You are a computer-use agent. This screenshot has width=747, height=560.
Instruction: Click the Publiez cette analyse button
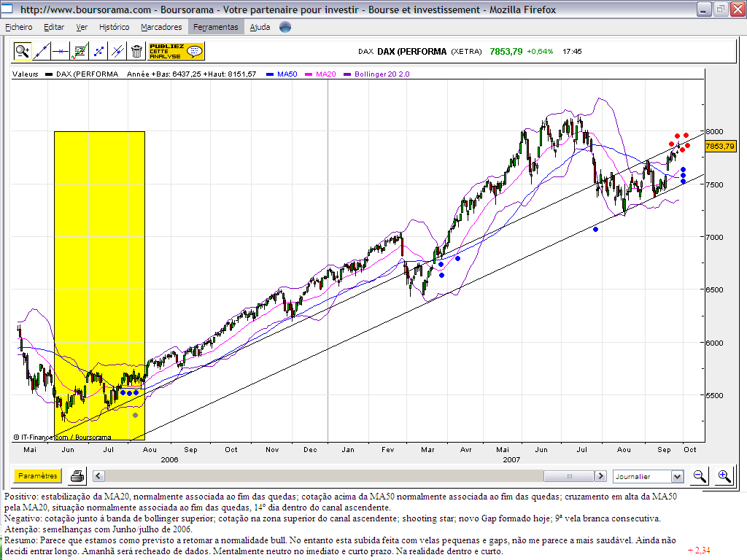coord(177,51)
